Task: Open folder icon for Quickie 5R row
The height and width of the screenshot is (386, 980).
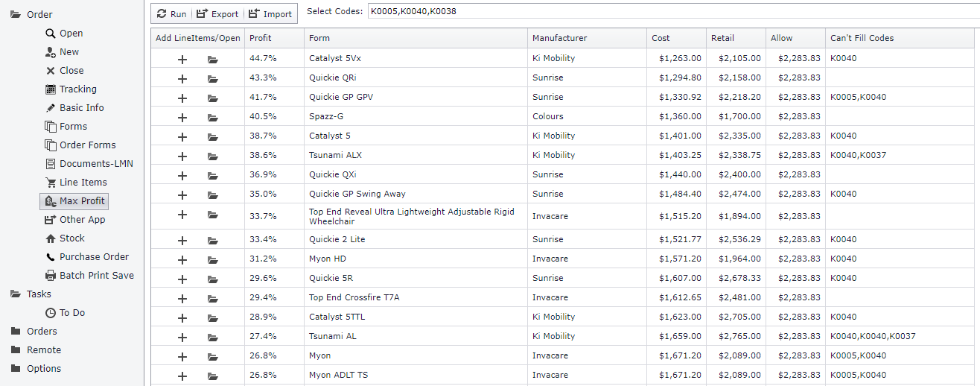Action: click(213, 279)
